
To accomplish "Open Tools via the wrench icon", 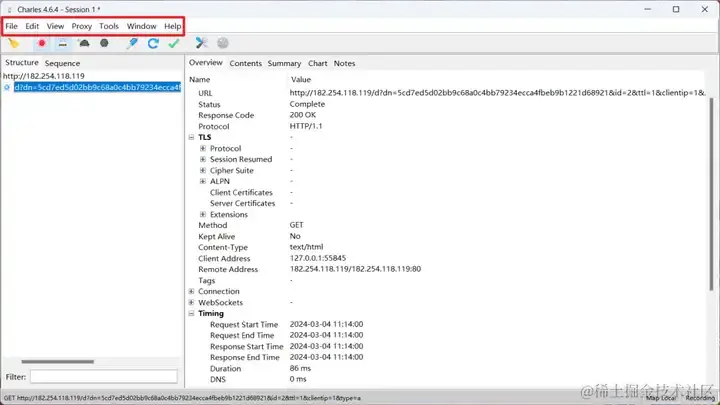I will pos(201,43).
